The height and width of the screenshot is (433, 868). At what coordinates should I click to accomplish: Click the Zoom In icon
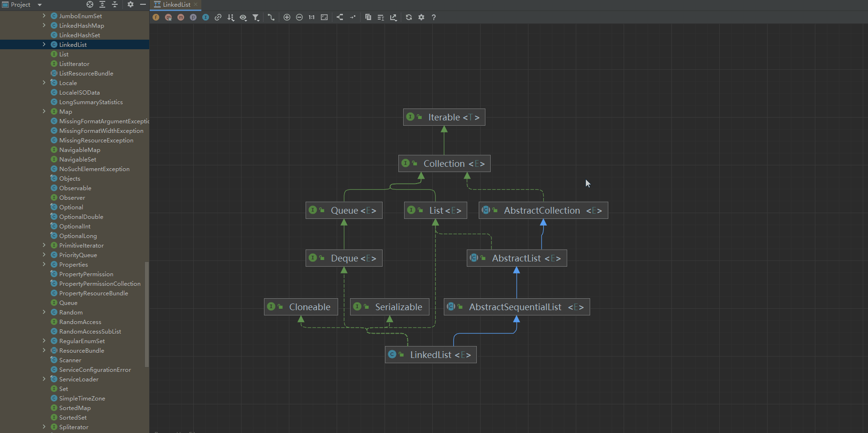tap(287, 17)
